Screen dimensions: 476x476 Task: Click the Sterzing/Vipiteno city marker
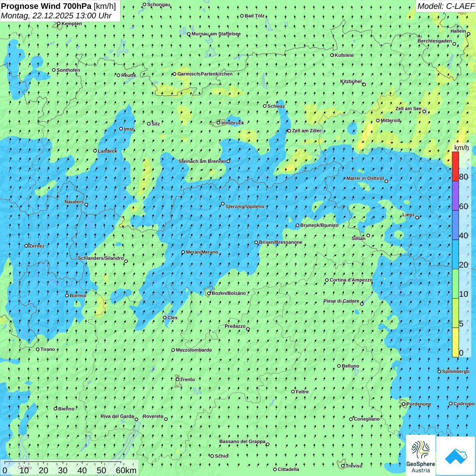tap(223, 204)
